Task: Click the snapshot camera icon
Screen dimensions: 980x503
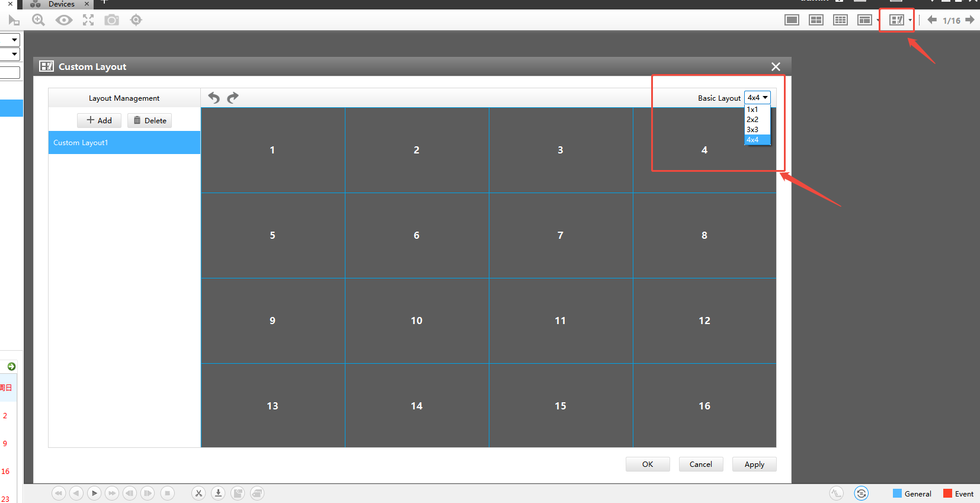Action: pos(111,20)
